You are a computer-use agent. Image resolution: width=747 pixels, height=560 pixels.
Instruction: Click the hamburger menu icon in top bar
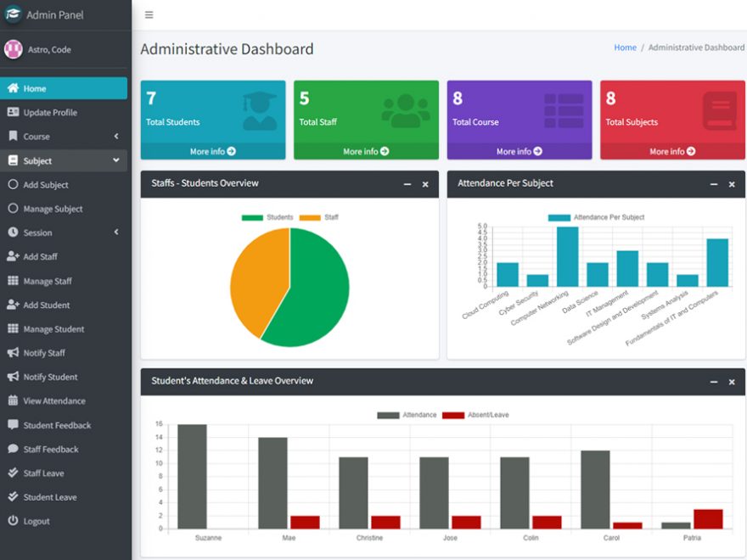point(149,15)
